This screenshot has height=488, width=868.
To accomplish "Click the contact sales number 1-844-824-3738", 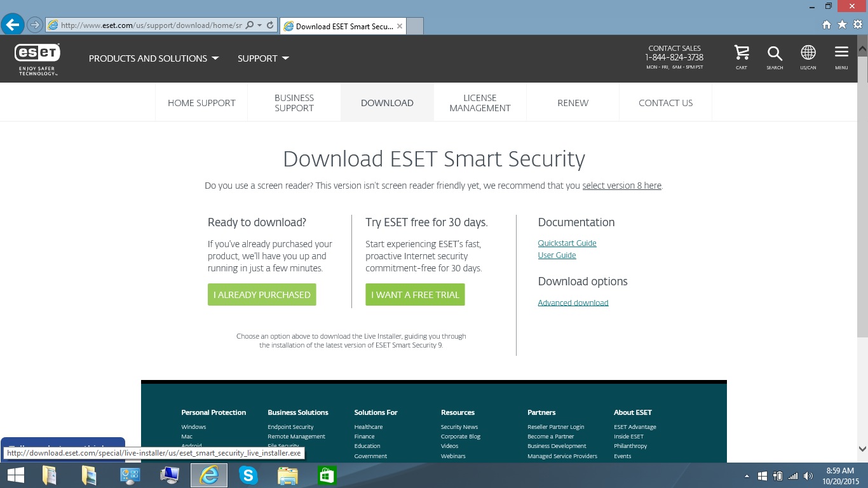I will tap(674, 57).
